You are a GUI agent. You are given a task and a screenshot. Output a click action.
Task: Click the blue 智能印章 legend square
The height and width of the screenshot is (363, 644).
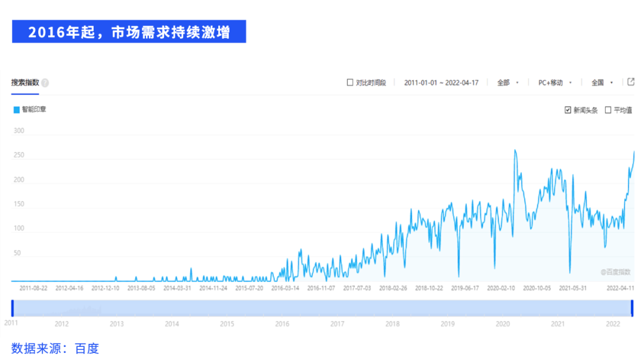click(x=16, y=110)
